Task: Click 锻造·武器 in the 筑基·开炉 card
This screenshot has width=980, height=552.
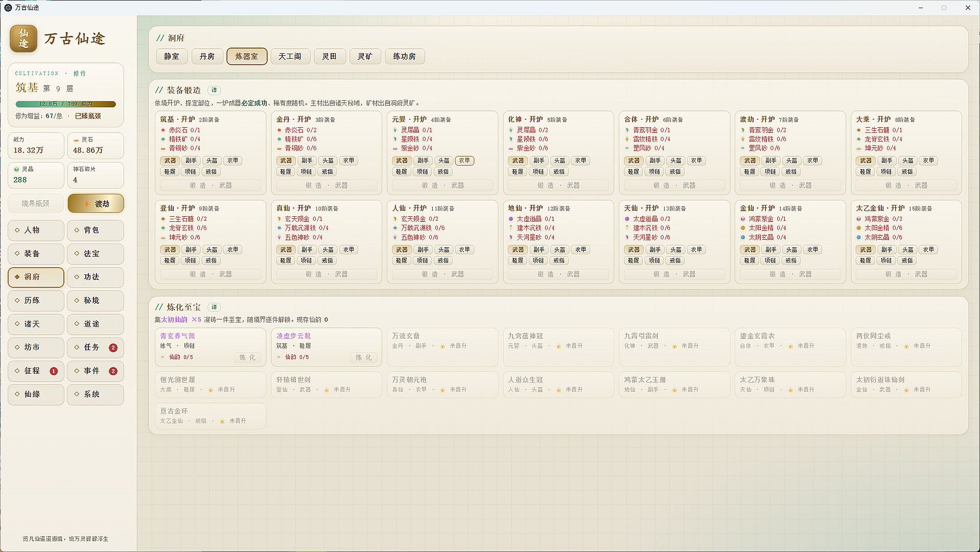Action: 211,186
